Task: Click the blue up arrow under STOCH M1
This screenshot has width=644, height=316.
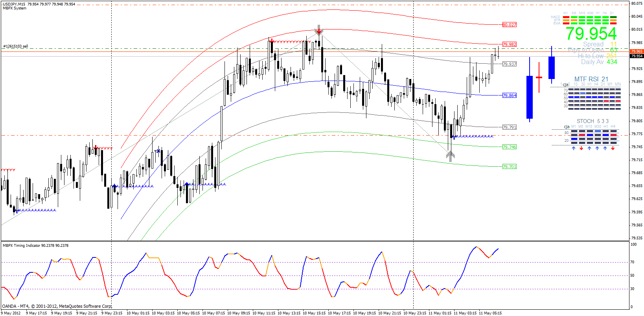Action: coord(574,148)
